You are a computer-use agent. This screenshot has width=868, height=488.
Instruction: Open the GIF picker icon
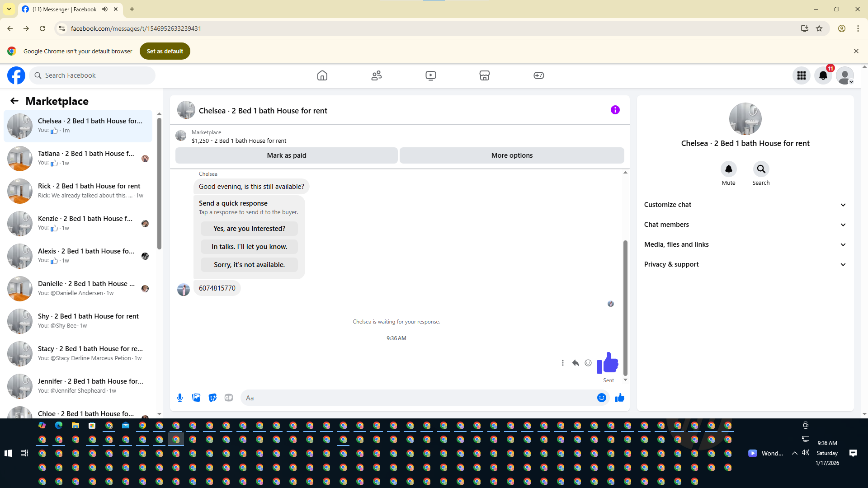pyautogui.click(x=229, y=398)
